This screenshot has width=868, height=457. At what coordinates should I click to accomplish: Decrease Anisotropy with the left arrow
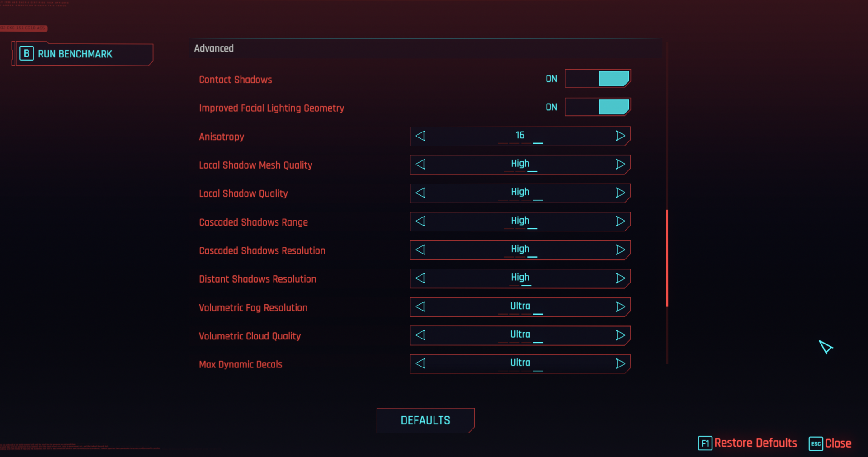click(x=420, y=136)
